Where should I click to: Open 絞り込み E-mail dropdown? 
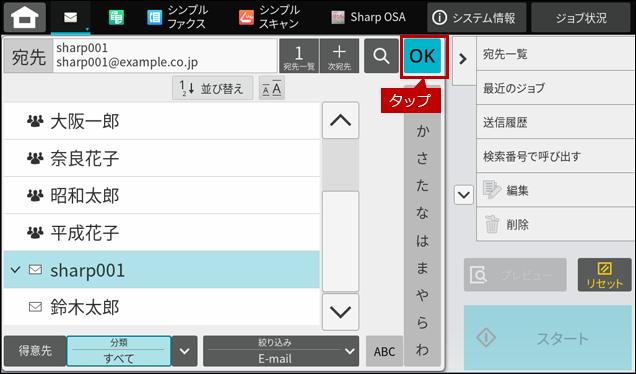[281, 351]
